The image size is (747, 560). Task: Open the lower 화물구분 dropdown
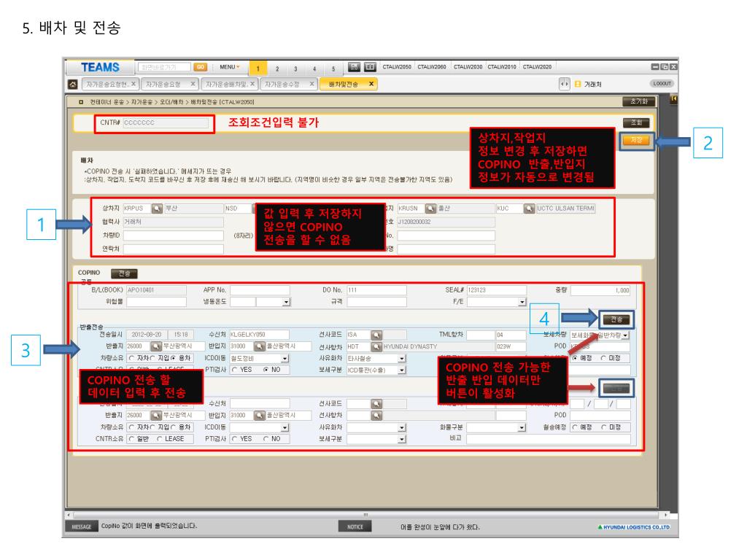(522, 427)
